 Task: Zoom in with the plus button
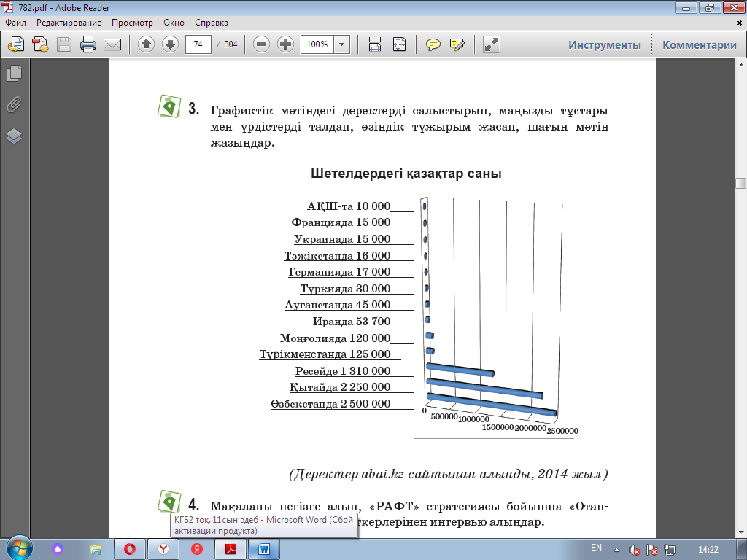click(285, 44)
